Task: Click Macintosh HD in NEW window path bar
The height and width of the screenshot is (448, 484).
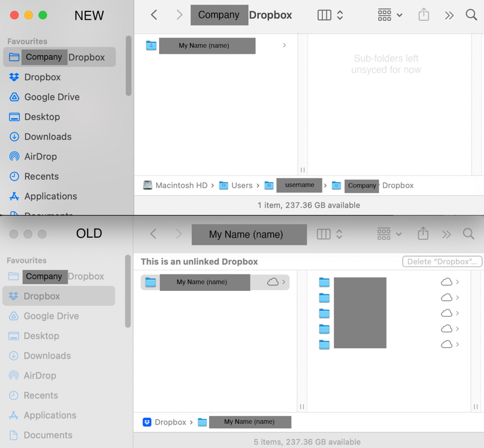Action: point(175,186)
